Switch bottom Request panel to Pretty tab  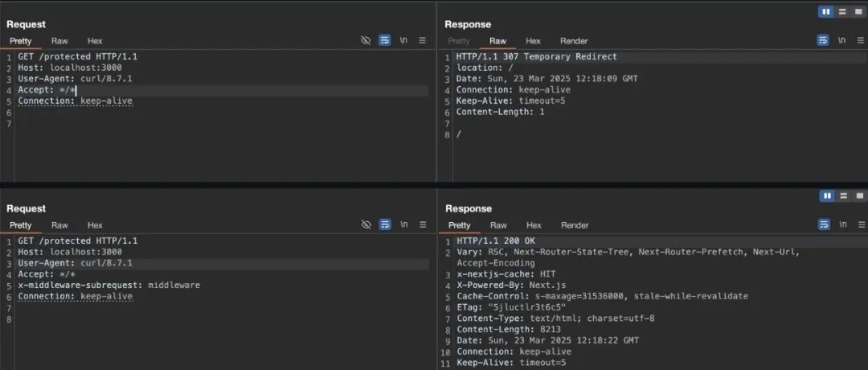click(x=20, y=225)
